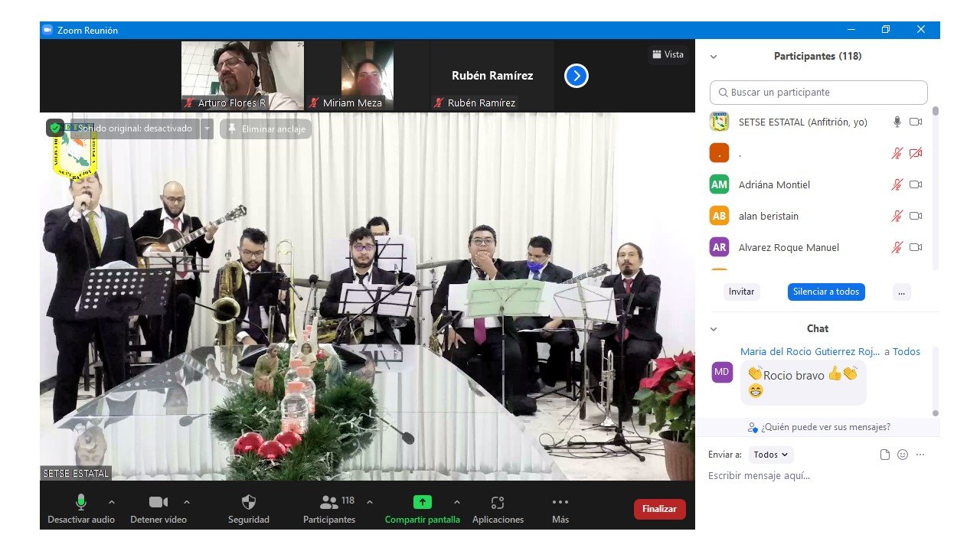Screen dimensions: 980x551
Task: Click the green encryption shield icon
Action: click(55, 129)
